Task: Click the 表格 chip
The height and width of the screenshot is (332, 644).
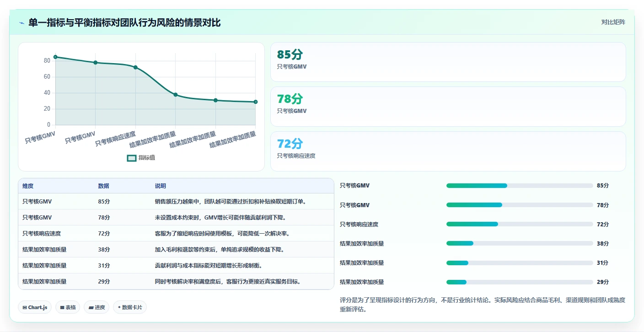Action: point(68,307)
